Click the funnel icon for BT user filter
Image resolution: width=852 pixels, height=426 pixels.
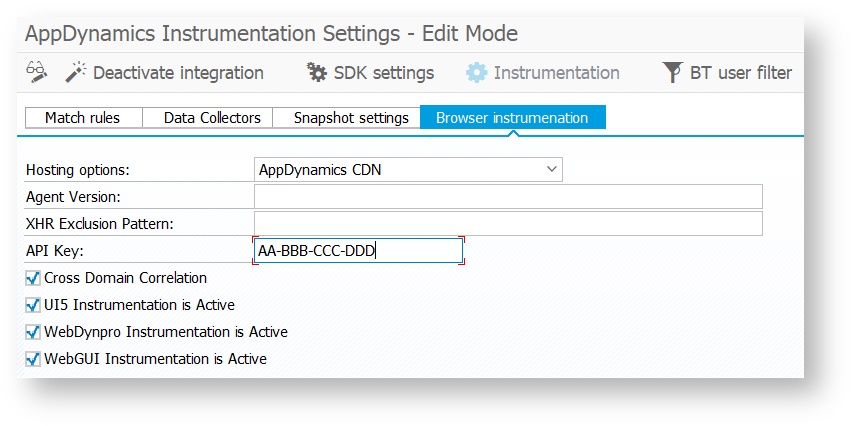click(x=672, y=72)
